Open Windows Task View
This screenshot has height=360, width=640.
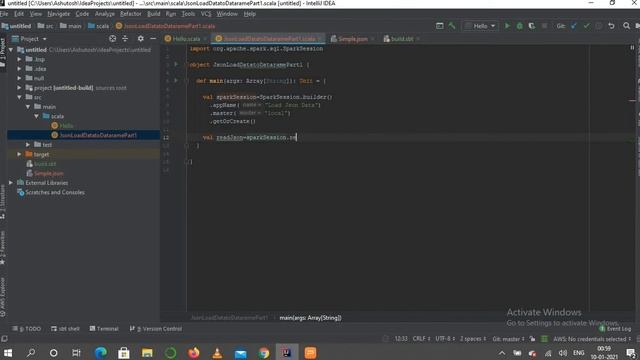pyautogui.click(x=76, y=352)
